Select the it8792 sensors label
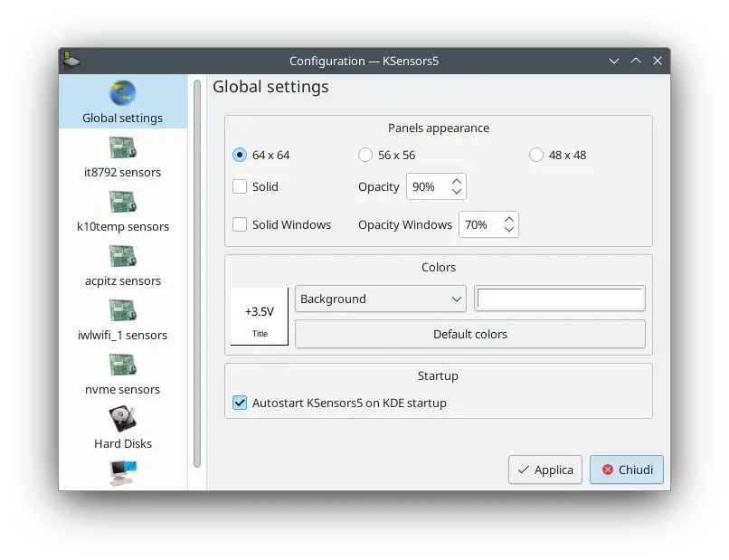This screenshot has height=560, width=729. click(123, 173)
